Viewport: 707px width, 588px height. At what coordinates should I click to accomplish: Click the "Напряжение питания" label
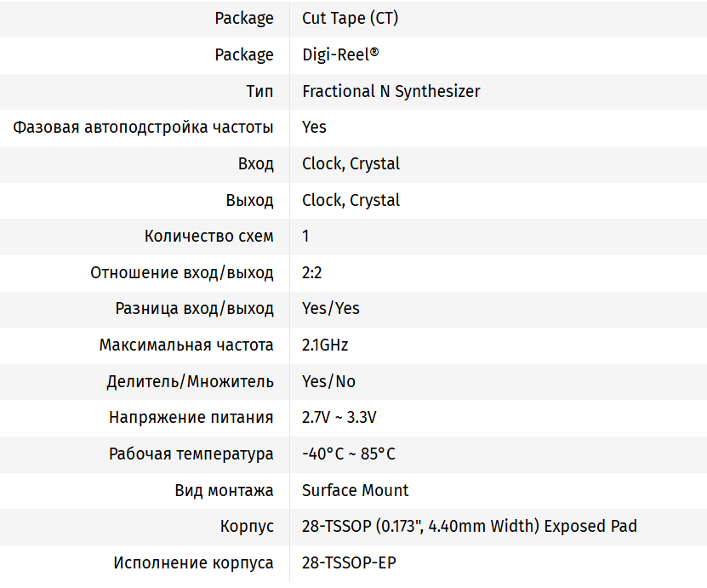tap(191, 417)
